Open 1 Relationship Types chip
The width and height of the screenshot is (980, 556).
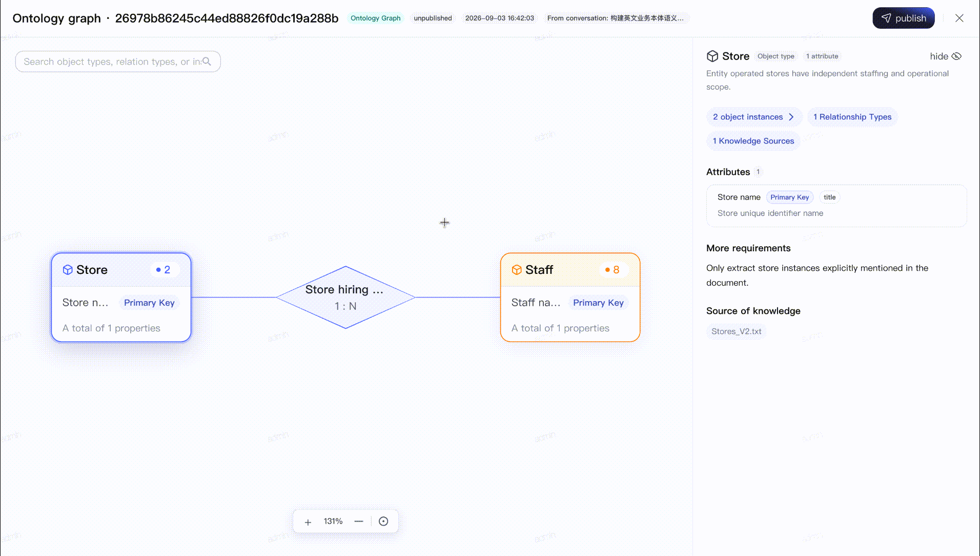tap(852, 117)
